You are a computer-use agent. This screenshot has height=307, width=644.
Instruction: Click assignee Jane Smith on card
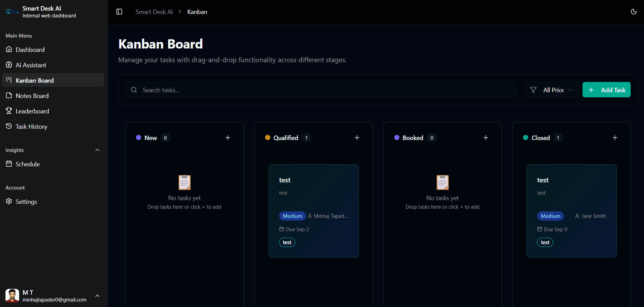point(590,216)
